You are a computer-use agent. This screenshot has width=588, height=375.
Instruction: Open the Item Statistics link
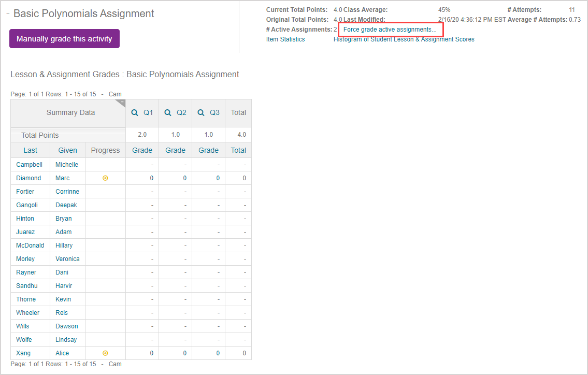click(x=285, y=39)
